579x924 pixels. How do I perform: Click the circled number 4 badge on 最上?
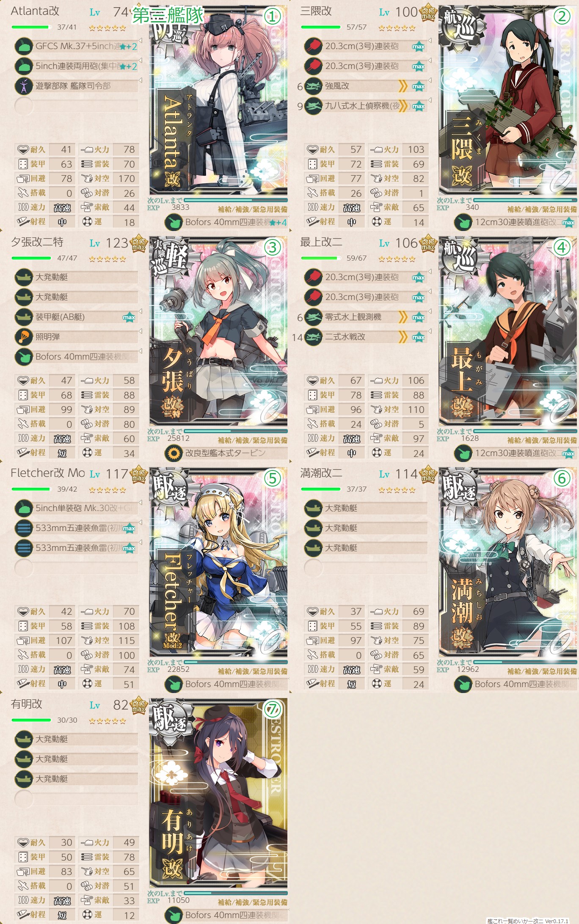562,247
